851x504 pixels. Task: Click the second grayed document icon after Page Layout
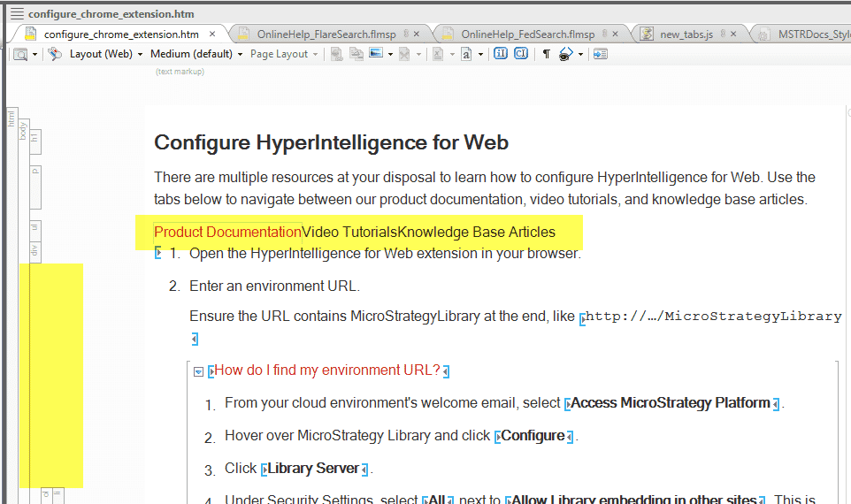(x=356, y=54)
